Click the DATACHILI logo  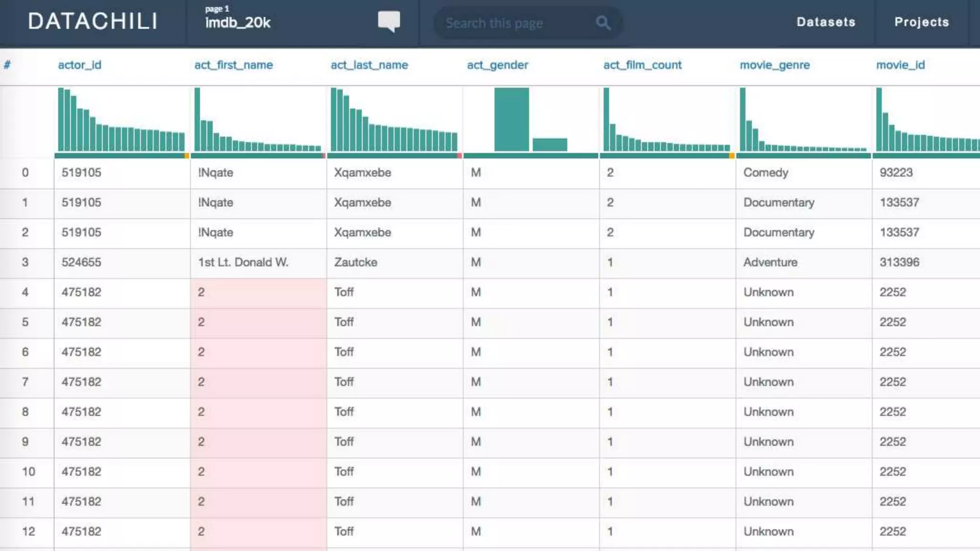pos(93,22)
